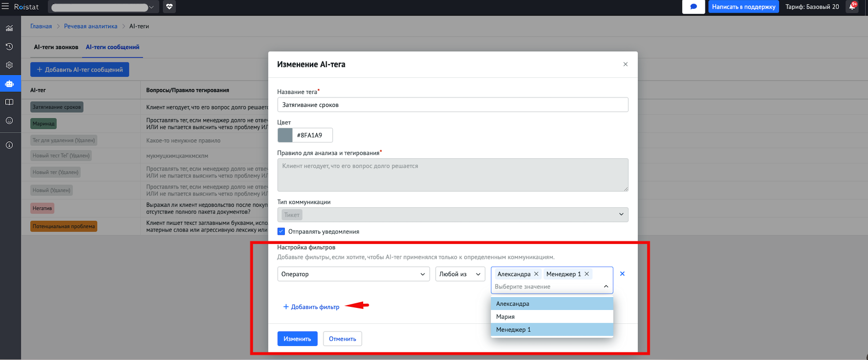Screen dimensions: 868x360
Task: Remove the Александра chip from selected values
Action: 536,274
